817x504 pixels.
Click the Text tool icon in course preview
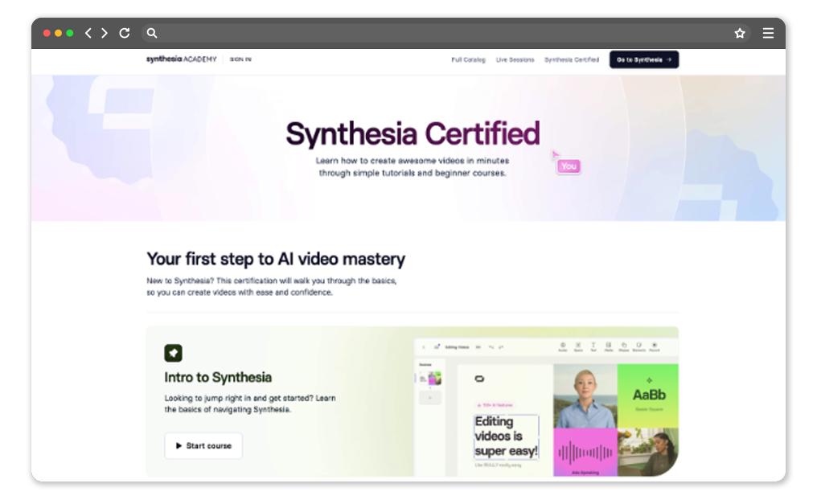pos(593,346)
